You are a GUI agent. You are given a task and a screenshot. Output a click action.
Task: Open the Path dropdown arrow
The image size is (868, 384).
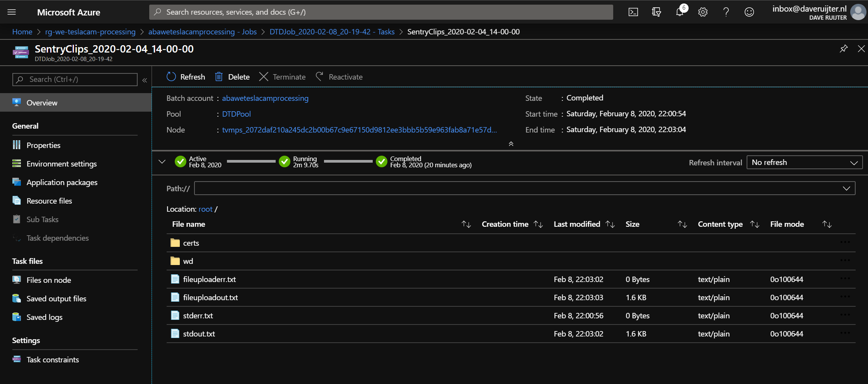pos(846,188)
